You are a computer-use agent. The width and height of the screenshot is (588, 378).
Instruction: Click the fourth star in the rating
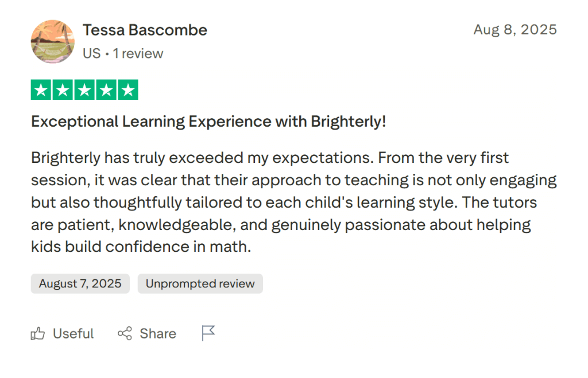pyautogui.click(x=107, y=89)
